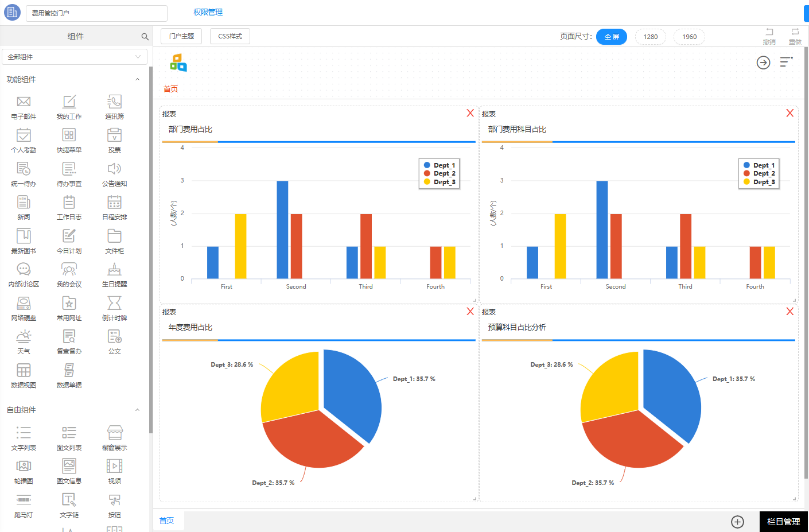Select the 文件柜 folder icon
The width and height of the screenshot is (809, 532).
pyautogui.click(x=114, y=236)
